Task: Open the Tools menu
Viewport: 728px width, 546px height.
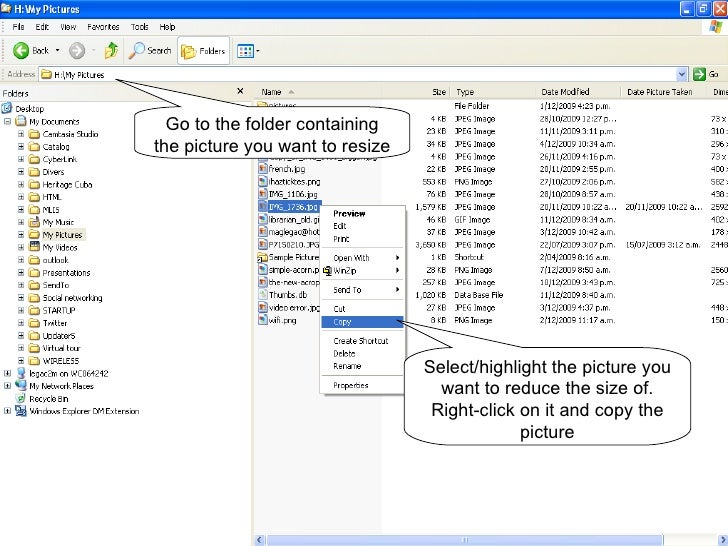Action: click(x=139, y=27)
